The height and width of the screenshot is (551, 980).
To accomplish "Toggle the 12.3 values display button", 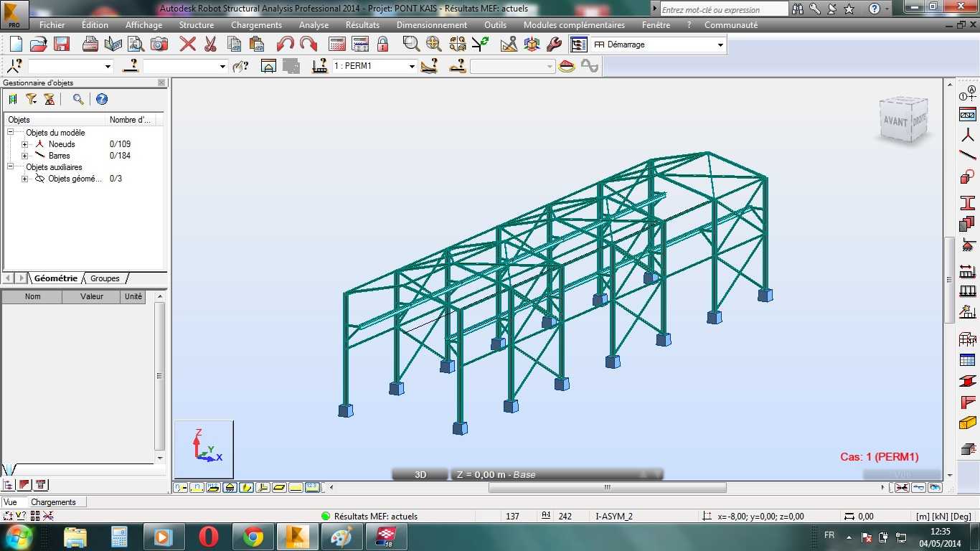I will 312,487.
